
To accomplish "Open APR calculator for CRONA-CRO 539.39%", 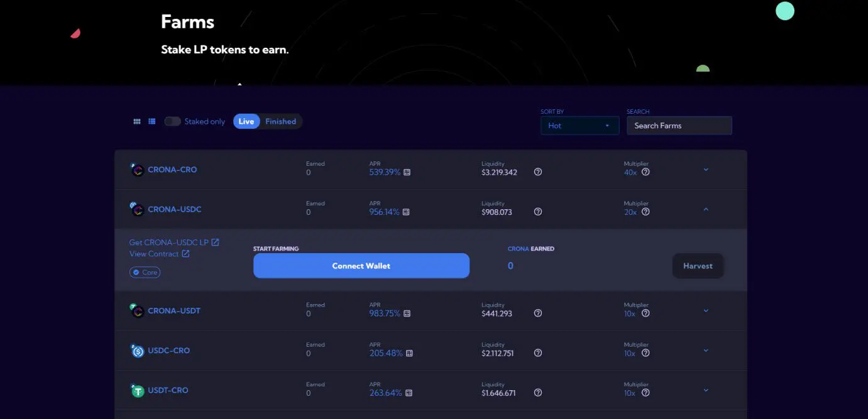I will coord(407,172).
